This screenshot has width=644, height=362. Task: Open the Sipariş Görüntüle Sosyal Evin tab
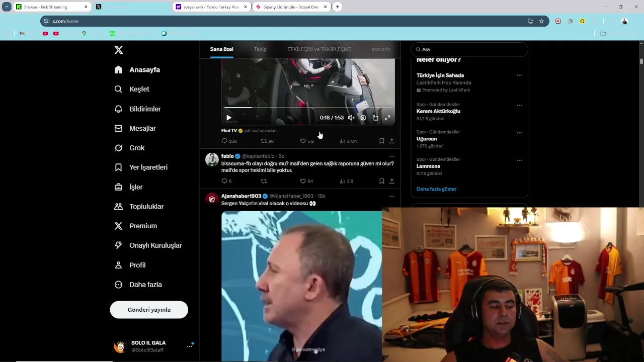(x=292, y=7)
